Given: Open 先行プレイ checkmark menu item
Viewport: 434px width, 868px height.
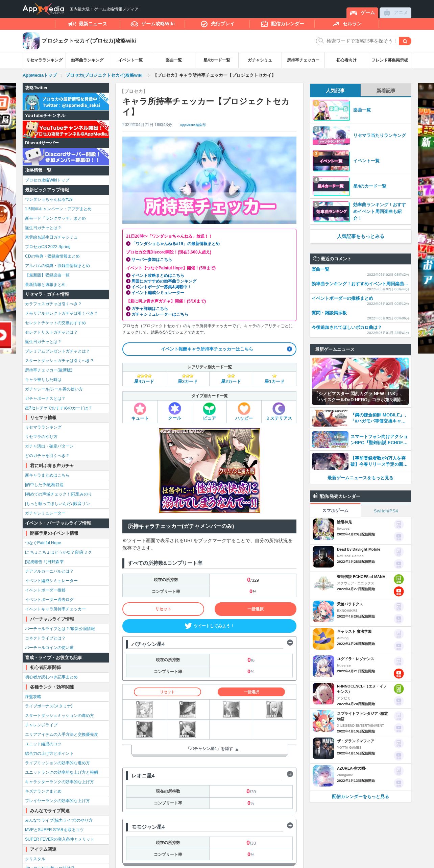Looking at the screenshot, I should click(x=218, y=24).
